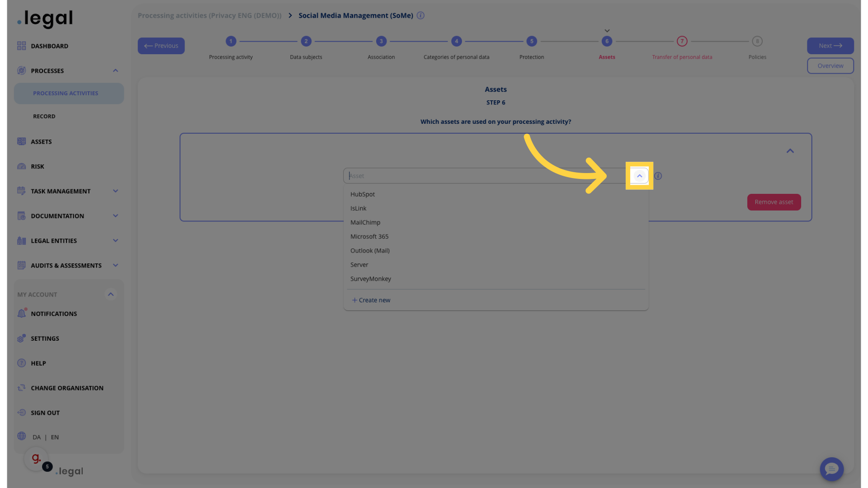Select HubSpot from the asset dropdown

pyautogui.click(x=362, y=195)
